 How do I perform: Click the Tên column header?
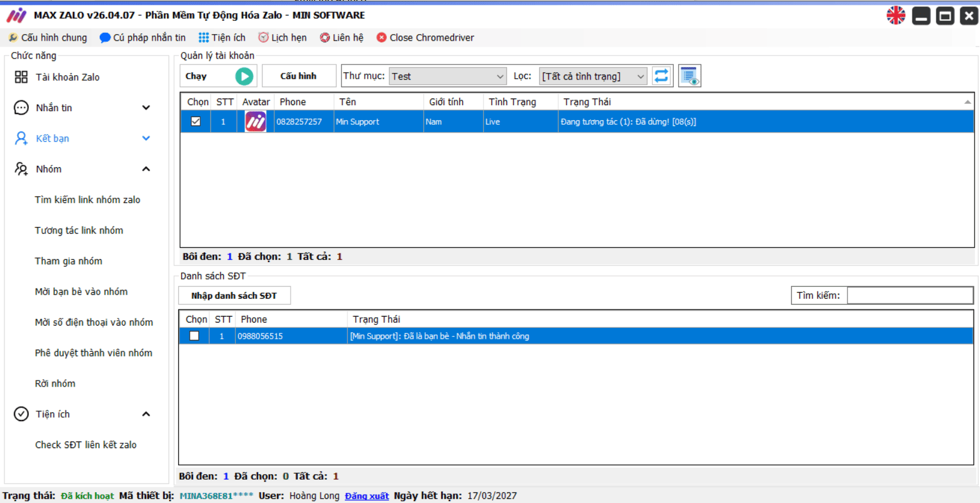click(x=378, y=102)
